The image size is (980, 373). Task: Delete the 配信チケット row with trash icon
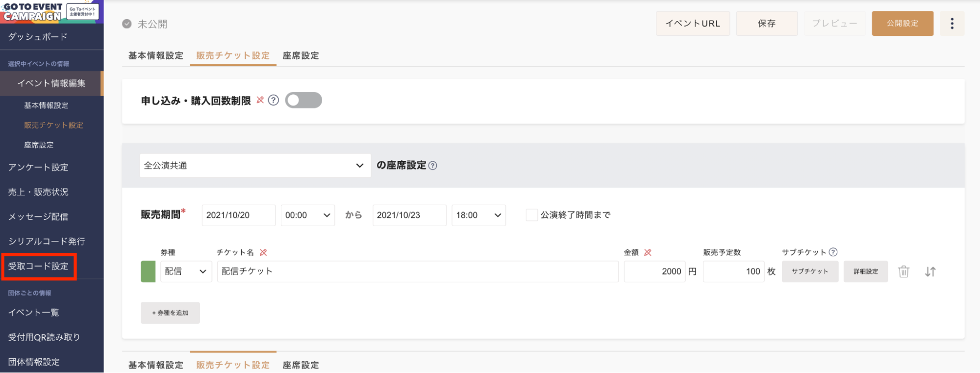point(904,271)
